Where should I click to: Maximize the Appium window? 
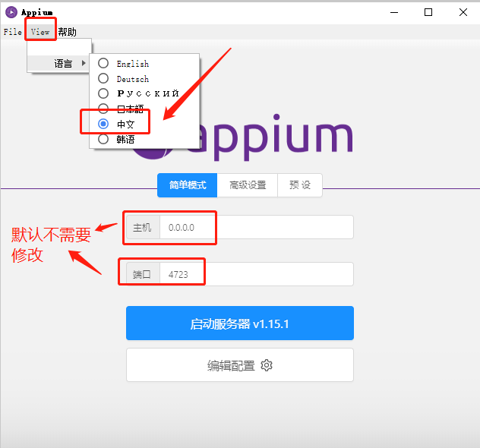(428, 12)
